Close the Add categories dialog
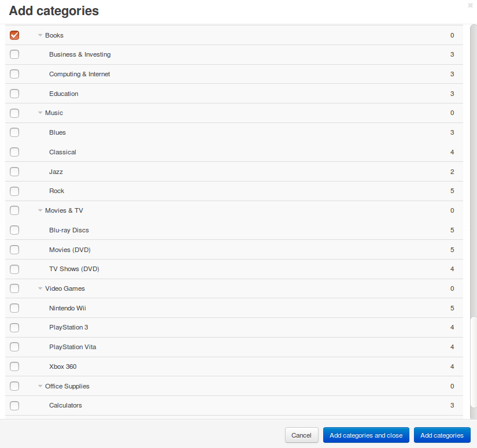The height and width of the screenshot is (448, 477). 470,5
